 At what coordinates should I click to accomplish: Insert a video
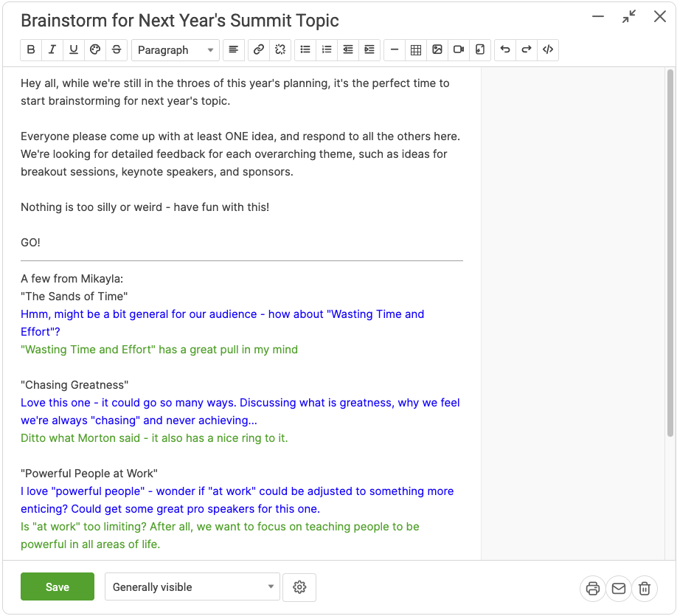pos(459,50)
